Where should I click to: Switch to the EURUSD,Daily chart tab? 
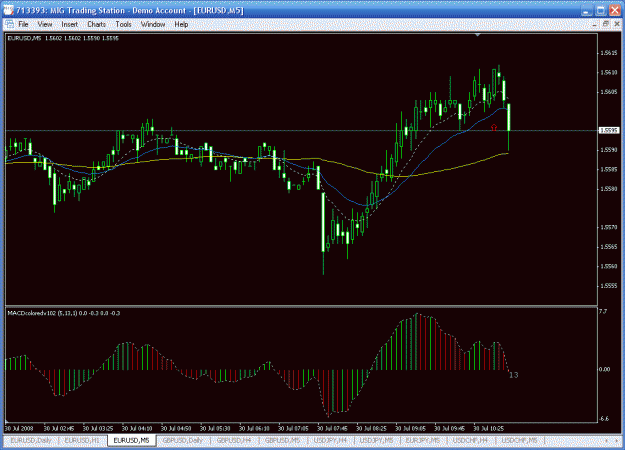[31, 440]
